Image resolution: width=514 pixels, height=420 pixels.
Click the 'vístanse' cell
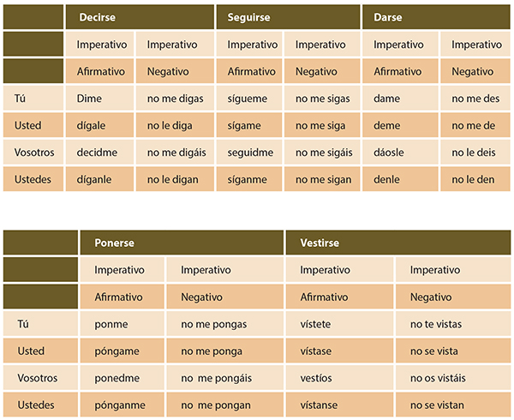coord(339,405)
